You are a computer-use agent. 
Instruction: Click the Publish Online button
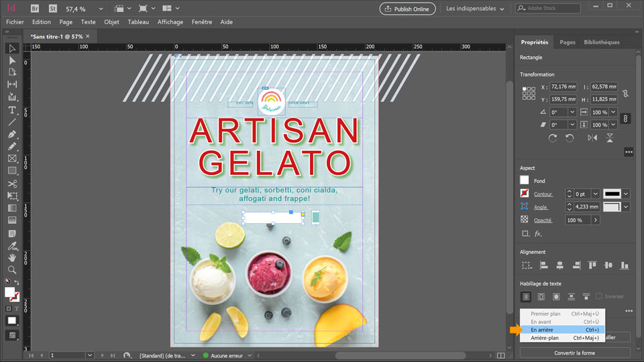407,9
